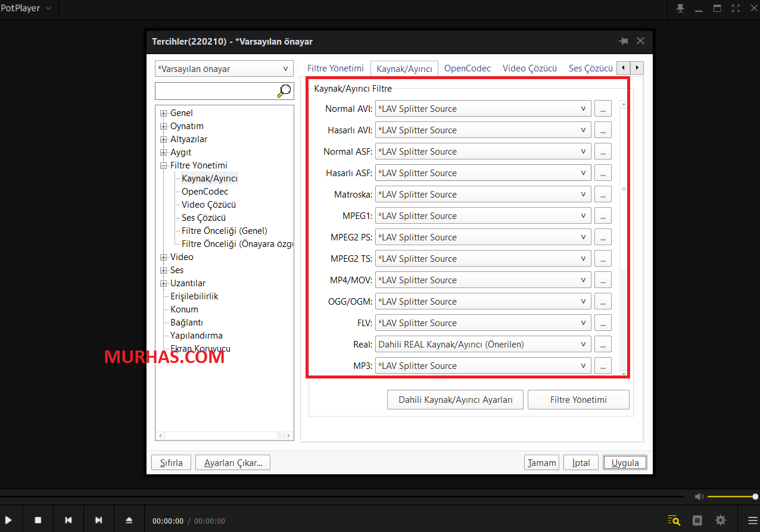Select OpenCodec in the tree

click(x=205, y=192)
